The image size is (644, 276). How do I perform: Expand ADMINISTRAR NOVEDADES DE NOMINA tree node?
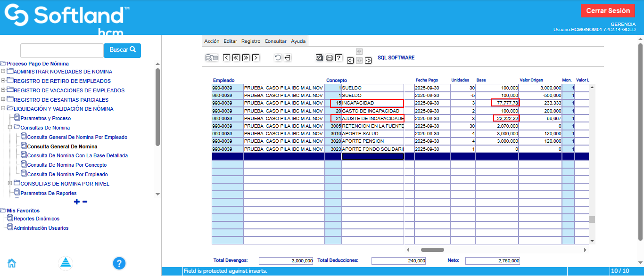pos(3,72)
